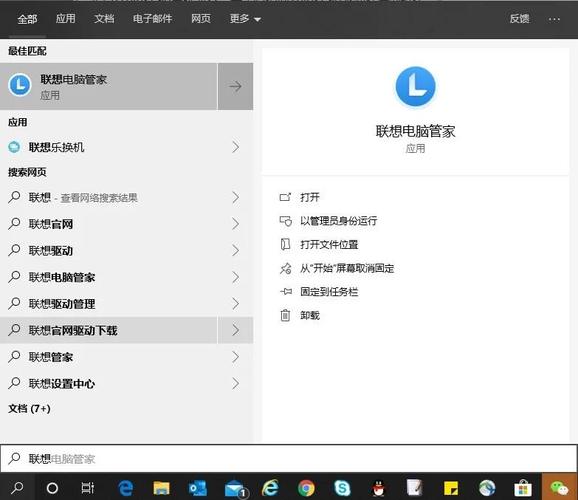Expand chevron for 联想设置中心 suggestion
Image resolution: width=578 pixels, height=500 pixels.
click(236, 383)
